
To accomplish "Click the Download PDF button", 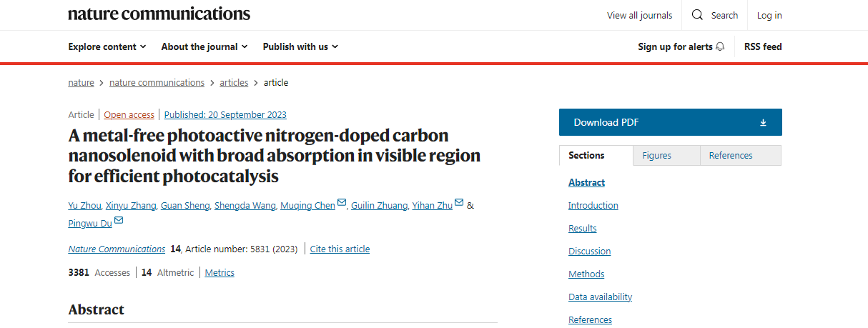I will click(x=671, y=122).
